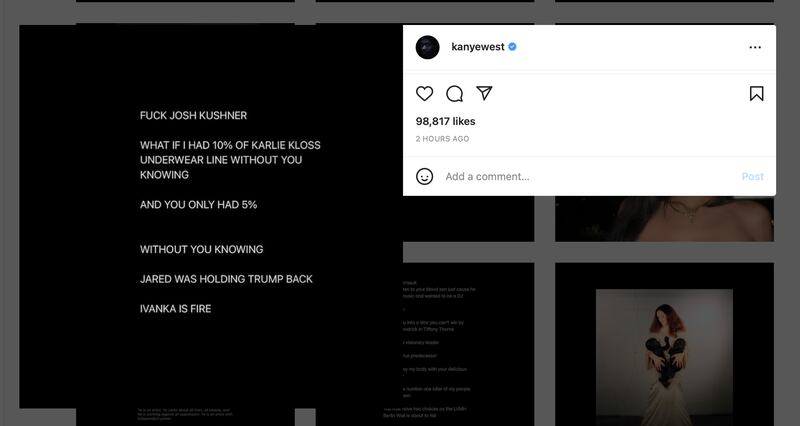Click the blue verified badge

(x=512, y=46)
